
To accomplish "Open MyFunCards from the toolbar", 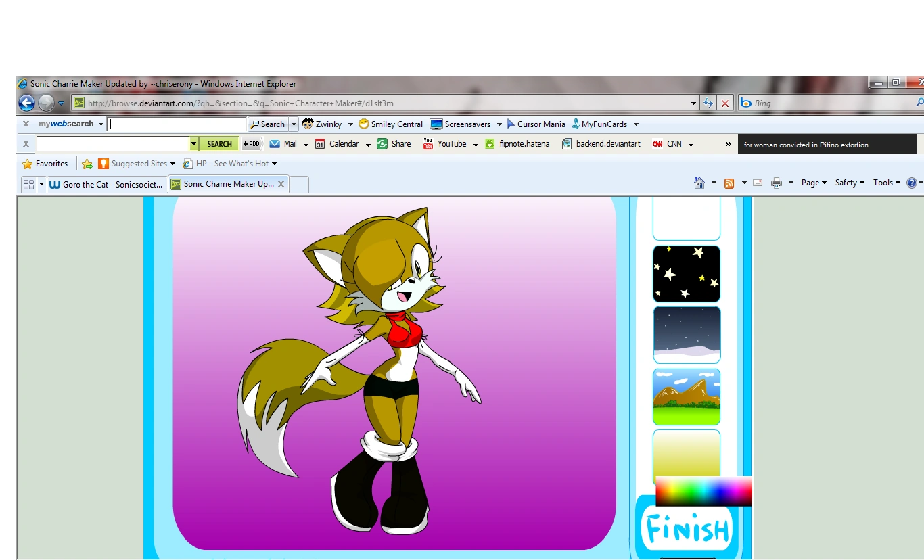I will [x=599, y=124].
